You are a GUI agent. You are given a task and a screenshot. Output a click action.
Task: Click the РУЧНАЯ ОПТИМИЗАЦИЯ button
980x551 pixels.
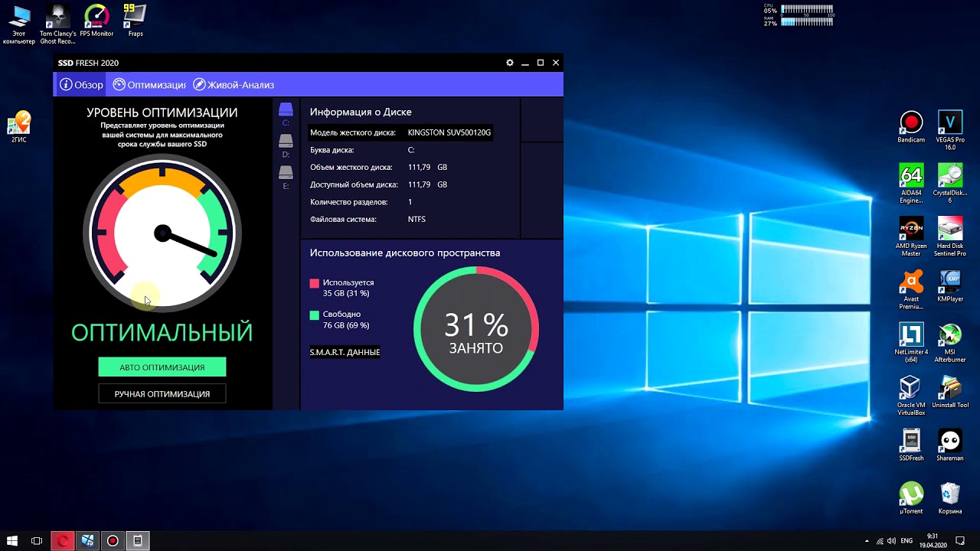162,394
